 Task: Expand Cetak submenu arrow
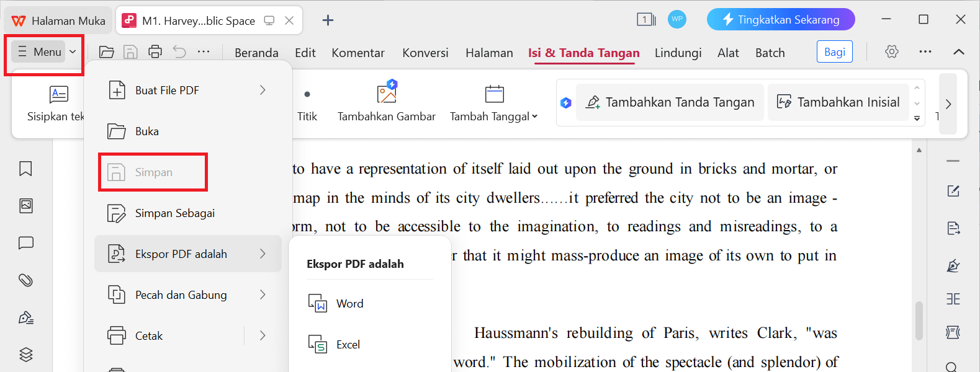click(263, 335)
